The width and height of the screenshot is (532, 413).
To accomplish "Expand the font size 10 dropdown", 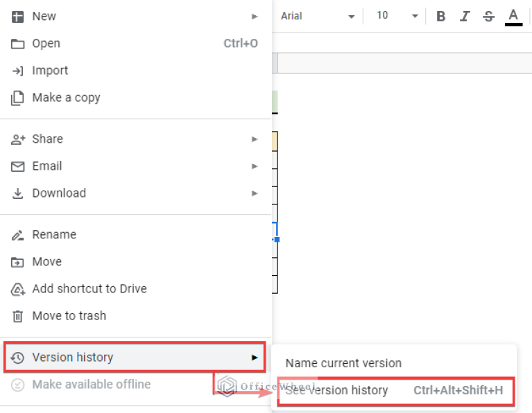I will pos(397,16).
